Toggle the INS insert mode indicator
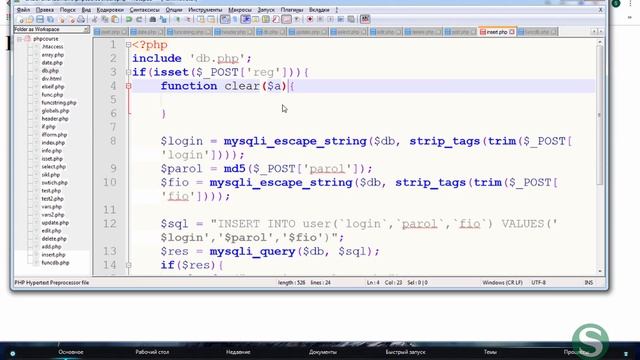This screenshot has width=640, height=360. [x=589, y=282]
